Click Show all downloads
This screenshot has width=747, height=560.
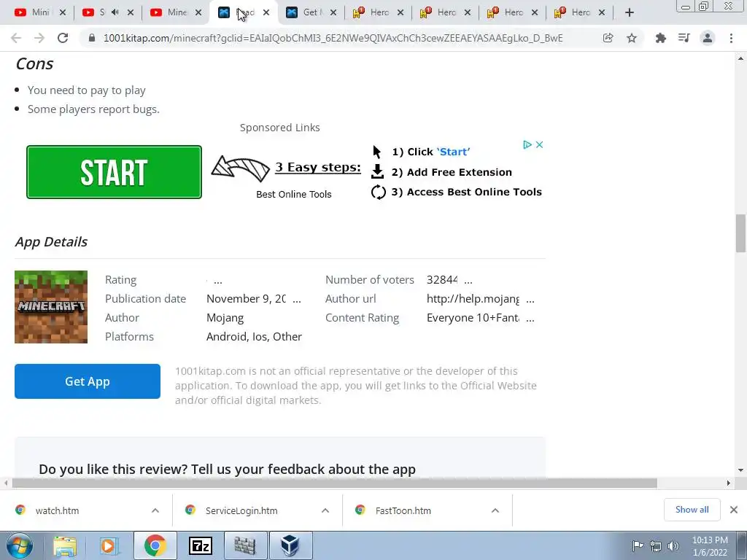click(x=692, y=510)
